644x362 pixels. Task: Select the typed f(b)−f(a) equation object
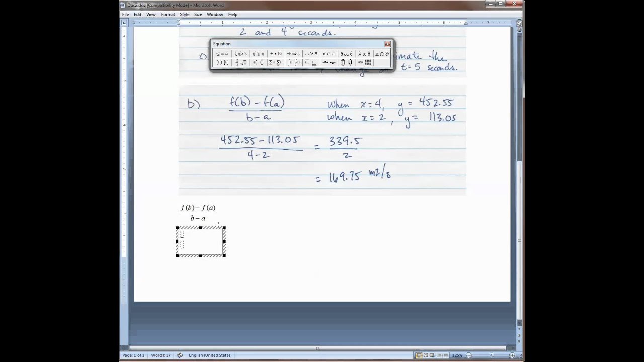pos(198,213)
